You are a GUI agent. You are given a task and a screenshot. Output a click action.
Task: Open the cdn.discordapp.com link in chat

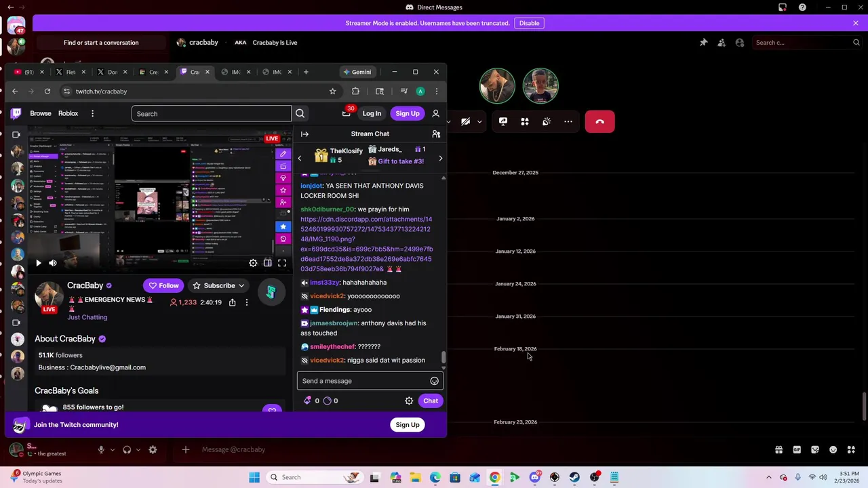(x=366, y=244)
